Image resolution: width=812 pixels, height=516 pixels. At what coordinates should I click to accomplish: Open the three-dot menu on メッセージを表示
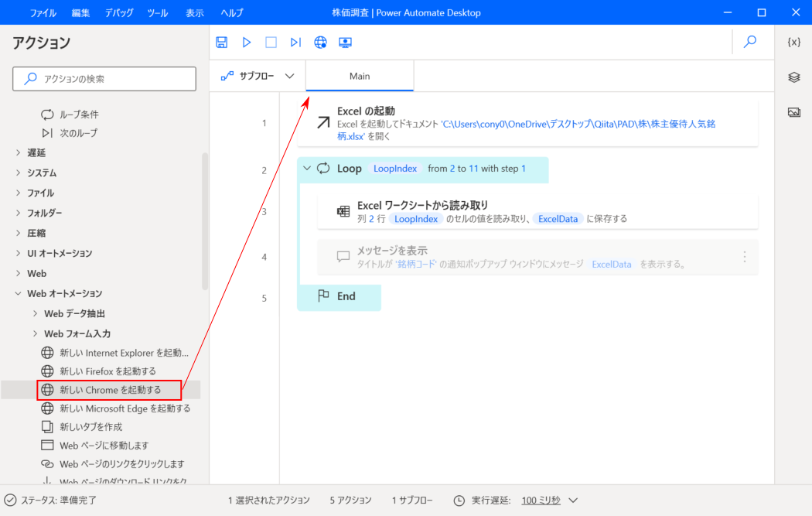(x=745, y=256)
